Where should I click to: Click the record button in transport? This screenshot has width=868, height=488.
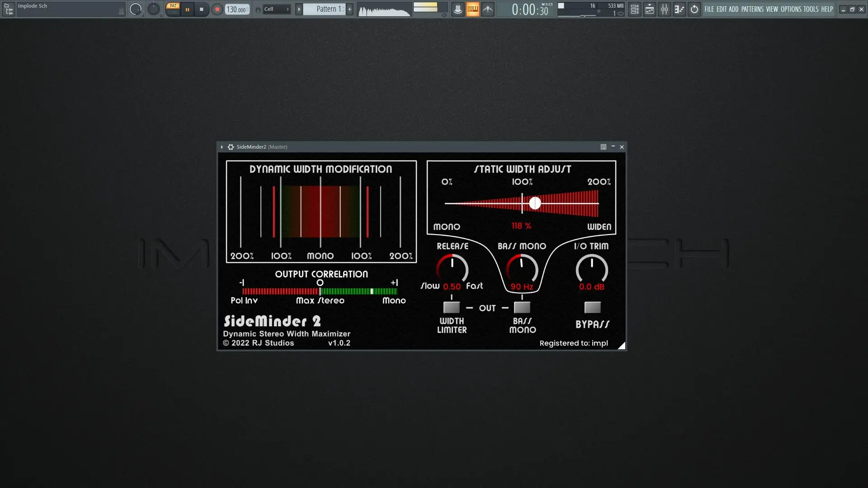coord(217,9)
